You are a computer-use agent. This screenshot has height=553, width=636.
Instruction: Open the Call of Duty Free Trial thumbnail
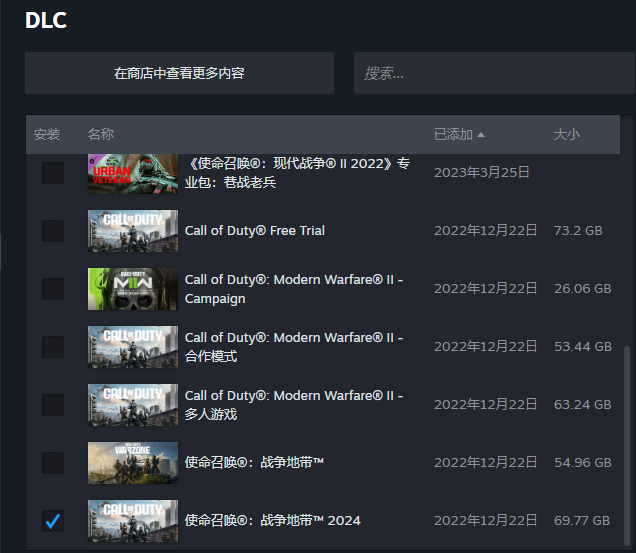pyautogui.click(x=133, y=231)
